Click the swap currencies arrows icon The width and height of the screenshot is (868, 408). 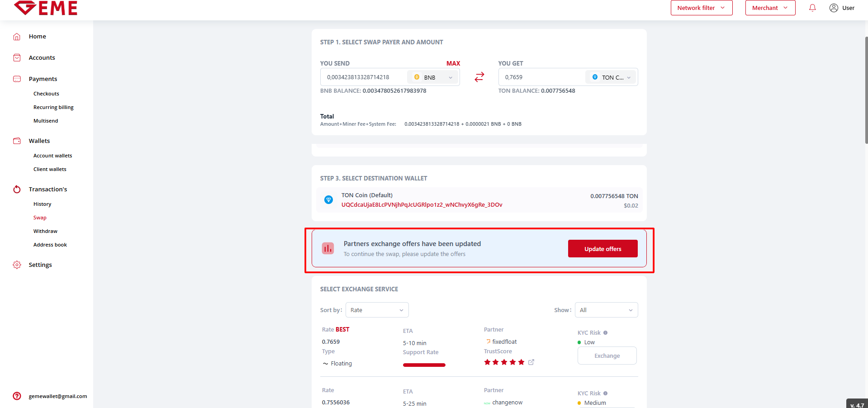click(479, 77)
